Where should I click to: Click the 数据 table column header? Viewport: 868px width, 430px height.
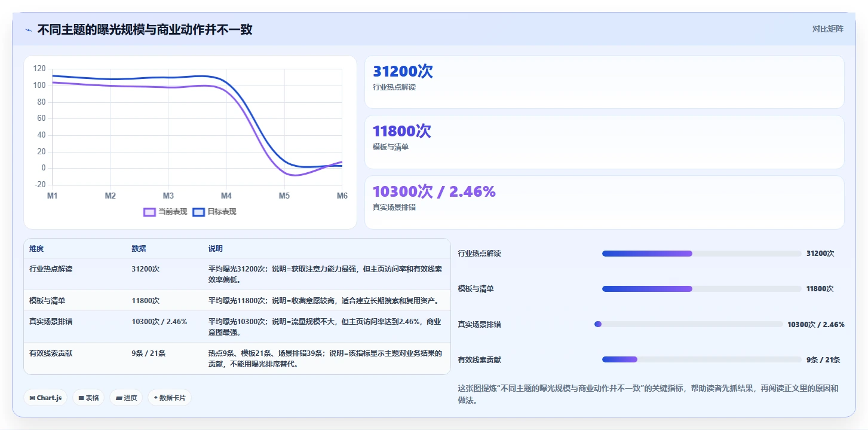coord(139,249)
